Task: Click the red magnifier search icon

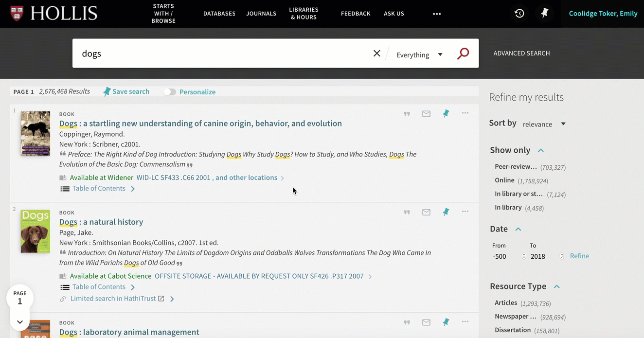Action: 463,53
